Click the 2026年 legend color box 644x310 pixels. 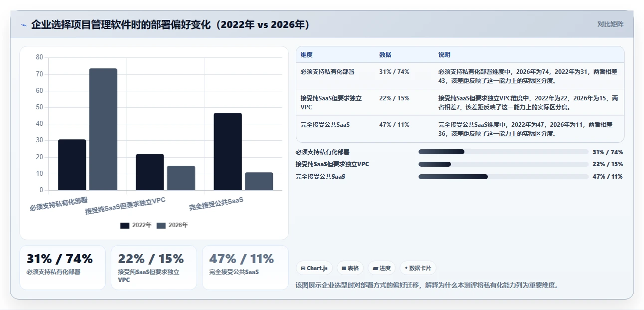(161, 226)
